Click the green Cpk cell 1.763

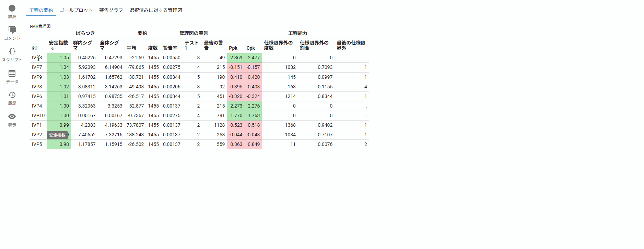click(253, 115)
